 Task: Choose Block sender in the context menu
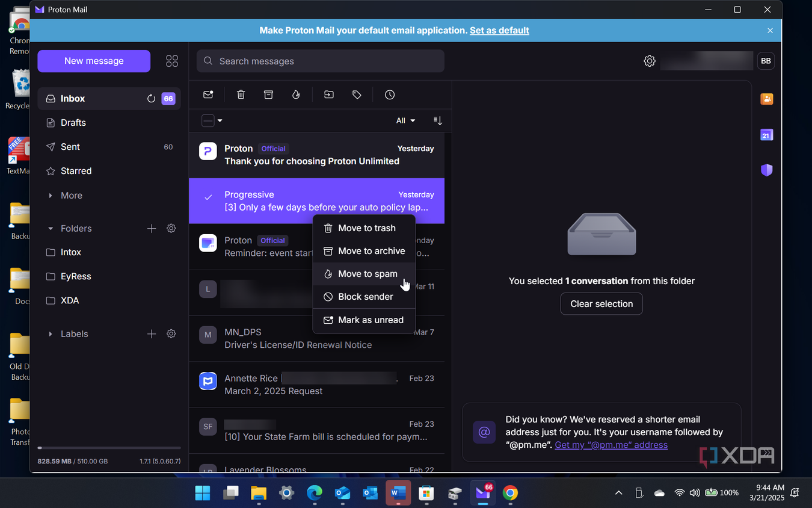point(364,297)
